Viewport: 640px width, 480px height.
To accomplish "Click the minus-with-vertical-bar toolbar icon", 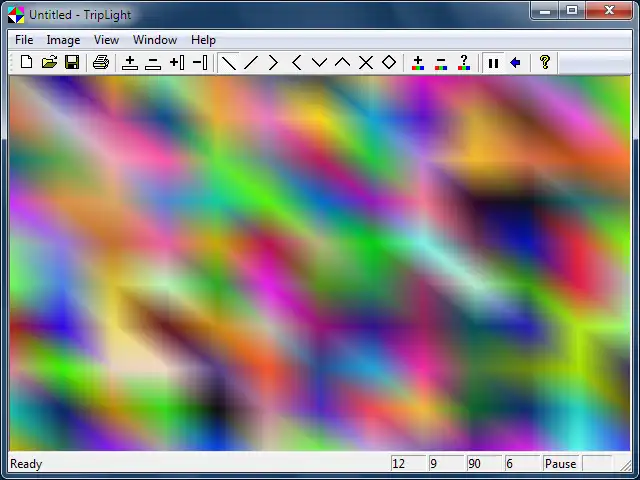I will pyautogui.click(x=200, y=63).
